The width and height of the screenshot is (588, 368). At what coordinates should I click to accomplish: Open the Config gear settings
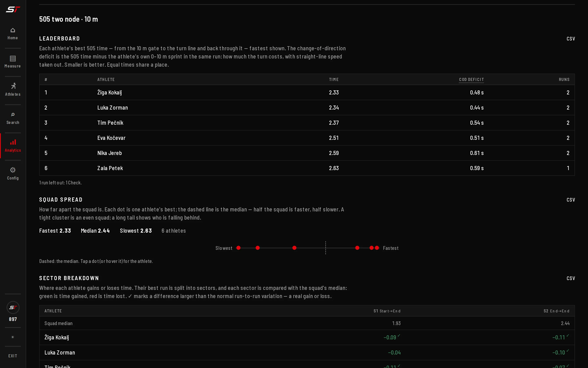[13, 174]
